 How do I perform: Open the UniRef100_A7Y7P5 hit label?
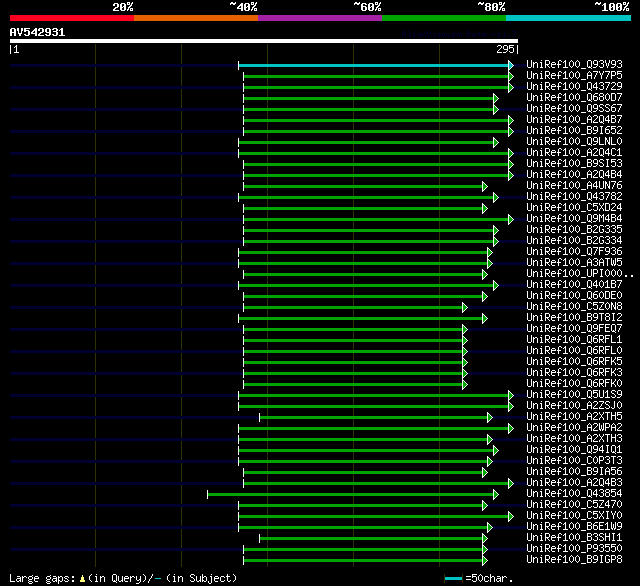point(574,75)
